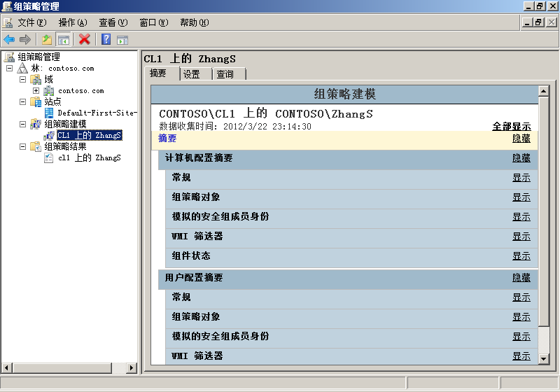Open the 窗口(W) menu

154,23
